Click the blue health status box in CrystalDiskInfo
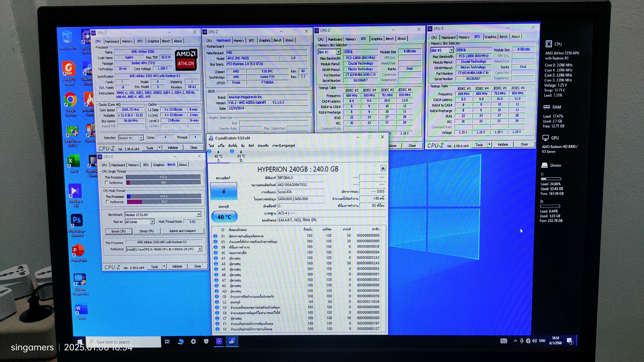The width and height of the screenshot is (644, 362). pyautogui.click(x=224, y=191)
